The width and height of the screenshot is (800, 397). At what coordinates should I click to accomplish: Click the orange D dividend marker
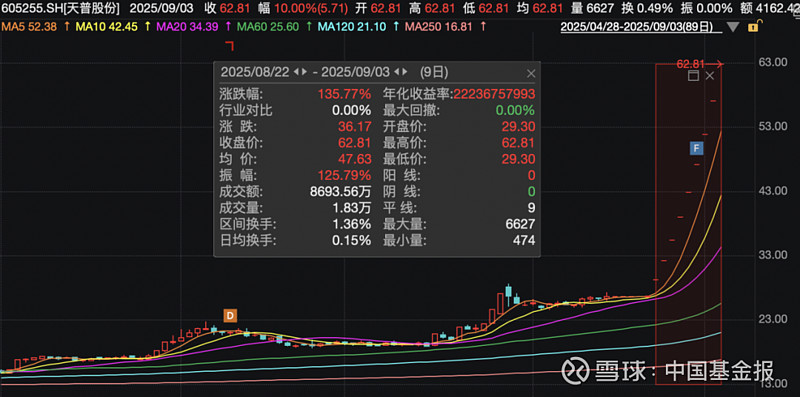pos(231,316)
